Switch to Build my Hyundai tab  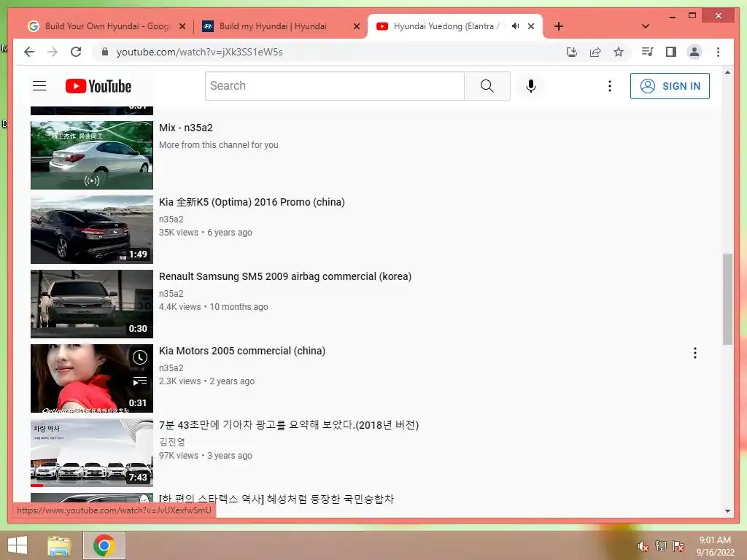click(x=273, y=26)
